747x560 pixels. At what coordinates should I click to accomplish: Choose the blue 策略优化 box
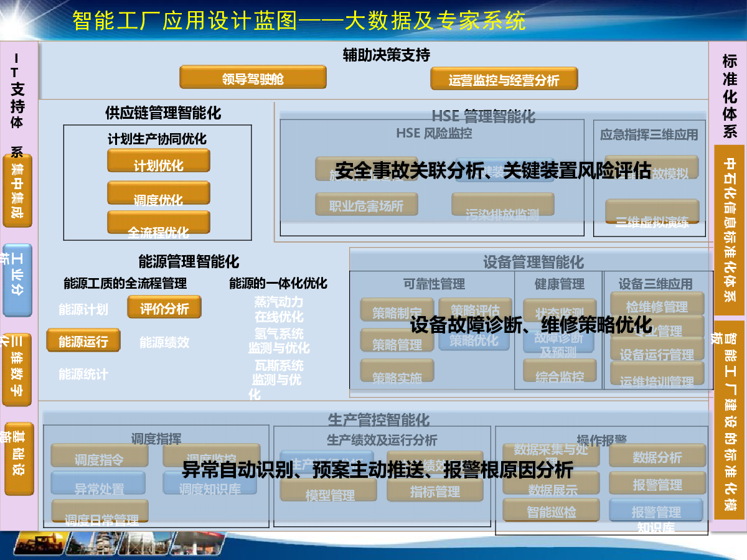tap(474, 339)
